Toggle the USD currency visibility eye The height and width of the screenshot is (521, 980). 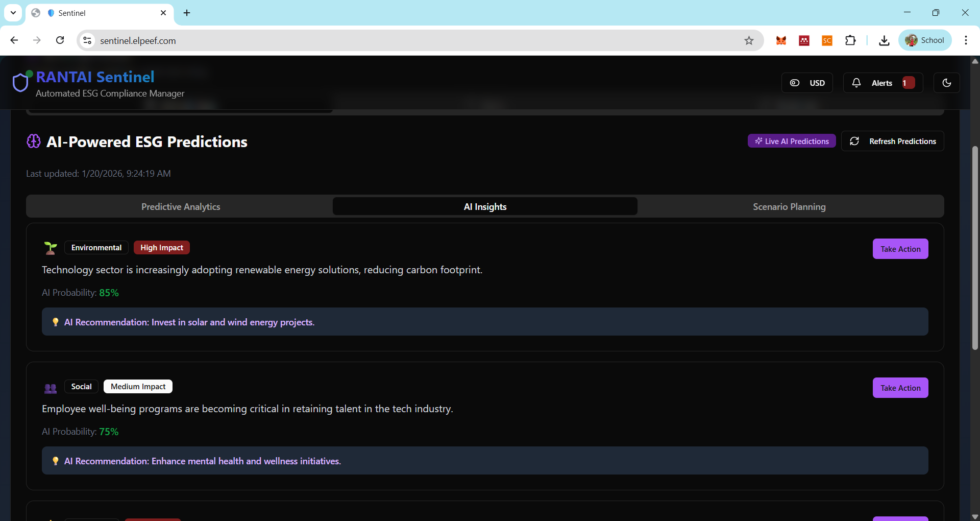(795, 83)
